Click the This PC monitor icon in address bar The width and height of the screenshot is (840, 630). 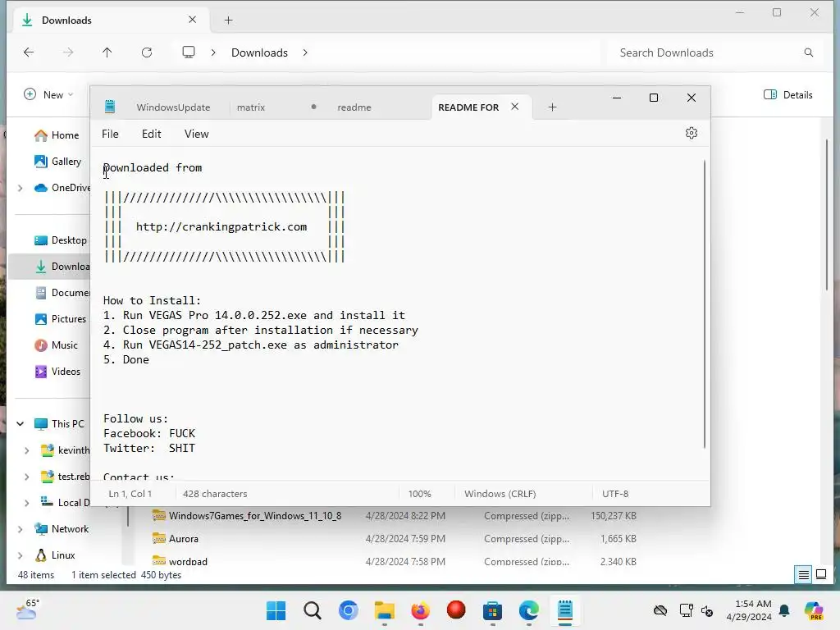[x=189, y=52]
